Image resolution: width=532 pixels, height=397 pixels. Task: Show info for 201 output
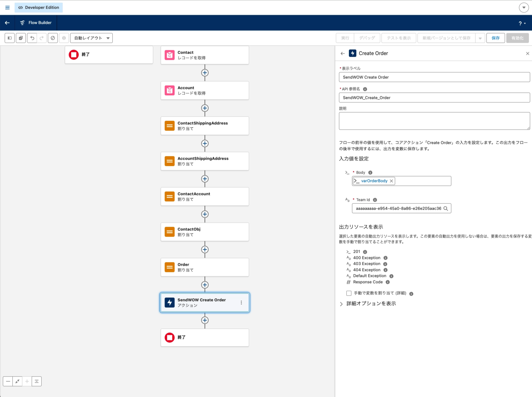[365, 252]
